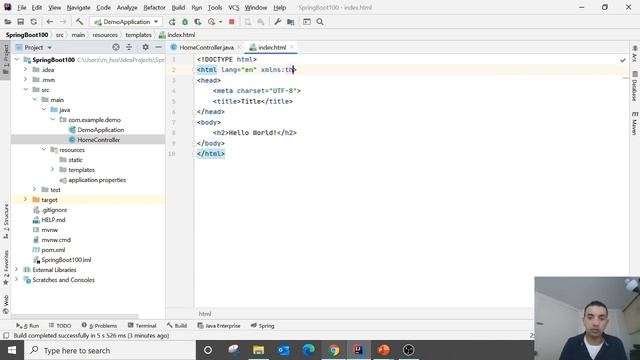Open the Spring tool window

tap(262, 326)
